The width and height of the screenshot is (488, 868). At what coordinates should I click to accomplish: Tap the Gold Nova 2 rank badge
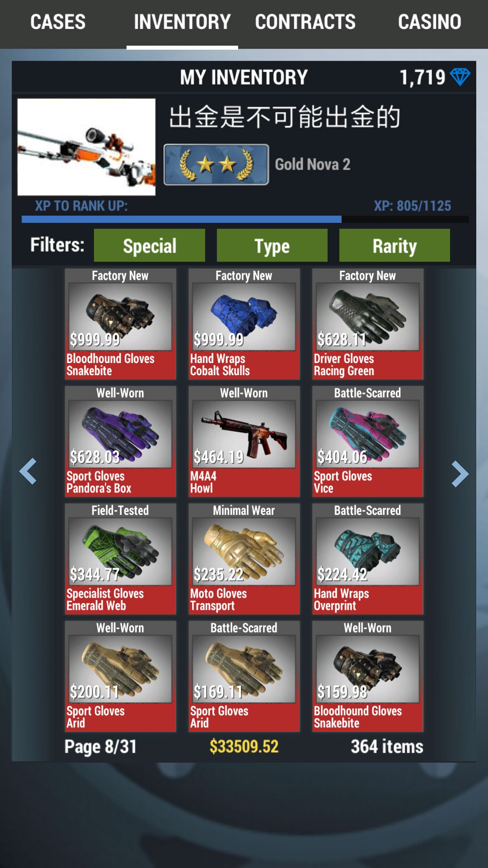216,165
